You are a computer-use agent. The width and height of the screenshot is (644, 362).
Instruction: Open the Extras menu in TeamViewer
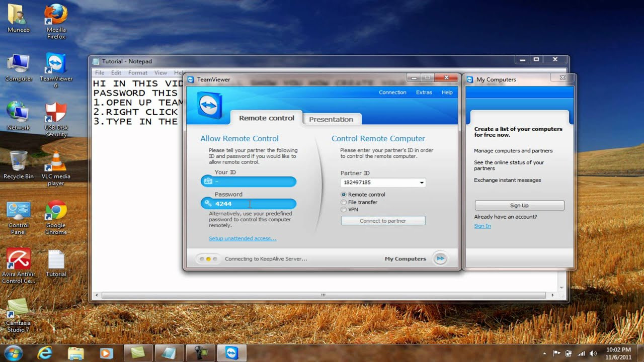pos(424,93)
